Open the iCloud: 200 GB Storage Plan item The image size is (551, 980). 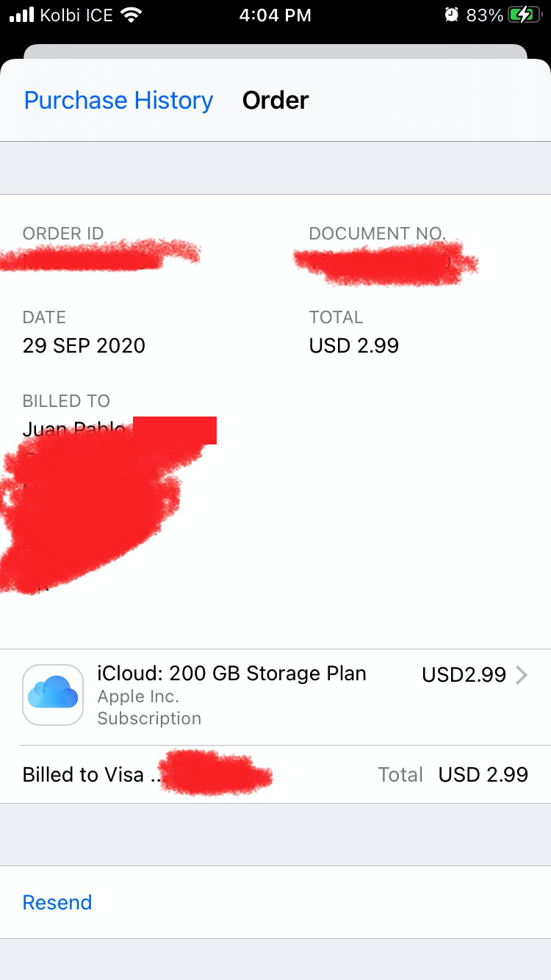coord(231,673)
